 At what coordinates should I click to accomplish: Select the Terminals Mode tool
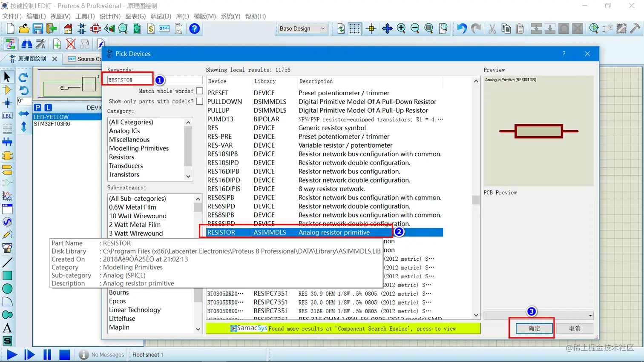click(x=7, y=170)
